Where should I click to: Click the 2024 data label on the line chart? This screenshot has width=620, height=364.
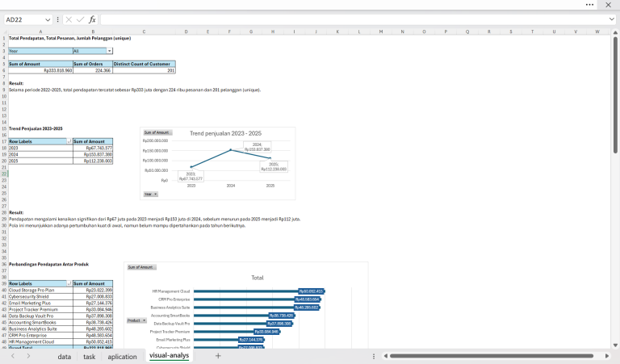click(x=257, y=147)
